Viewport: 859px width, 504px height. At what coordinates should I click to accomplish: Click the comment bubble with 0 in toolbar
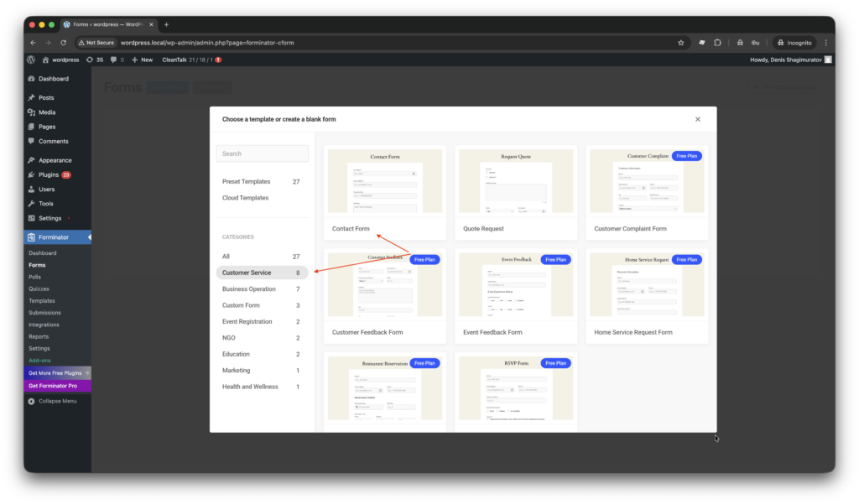(114, 60)
